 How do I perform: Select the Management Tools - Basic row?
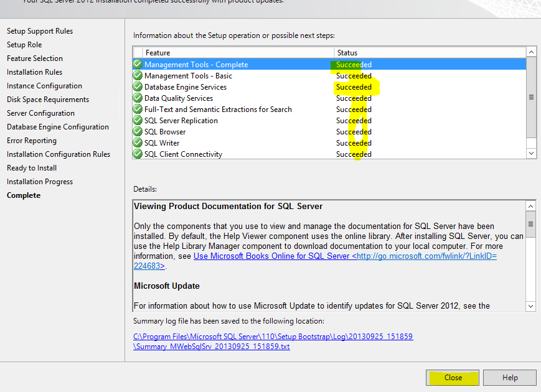pos(329,75)
